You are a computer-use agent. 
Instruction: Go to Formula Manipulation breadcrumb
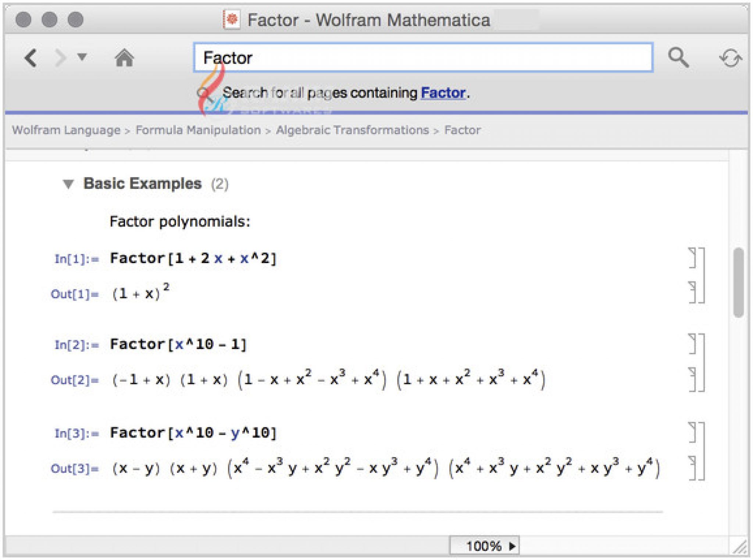198,130
